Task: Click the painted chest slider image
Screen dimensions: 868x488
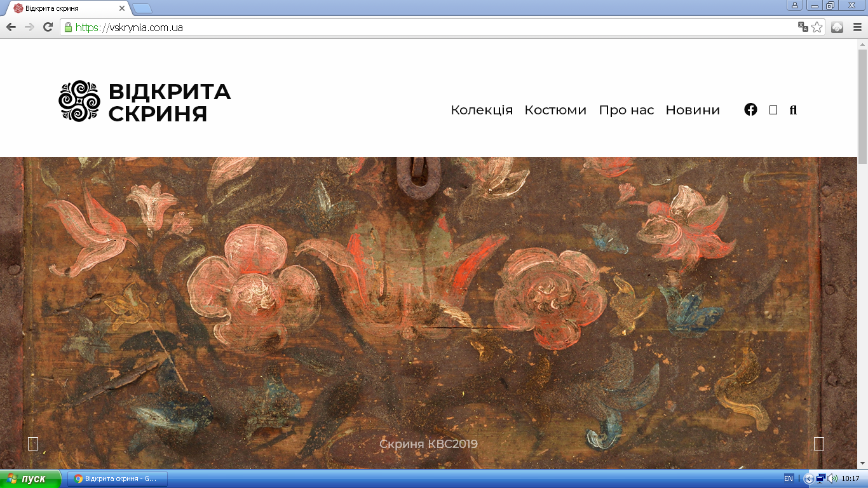Action: 429,313
